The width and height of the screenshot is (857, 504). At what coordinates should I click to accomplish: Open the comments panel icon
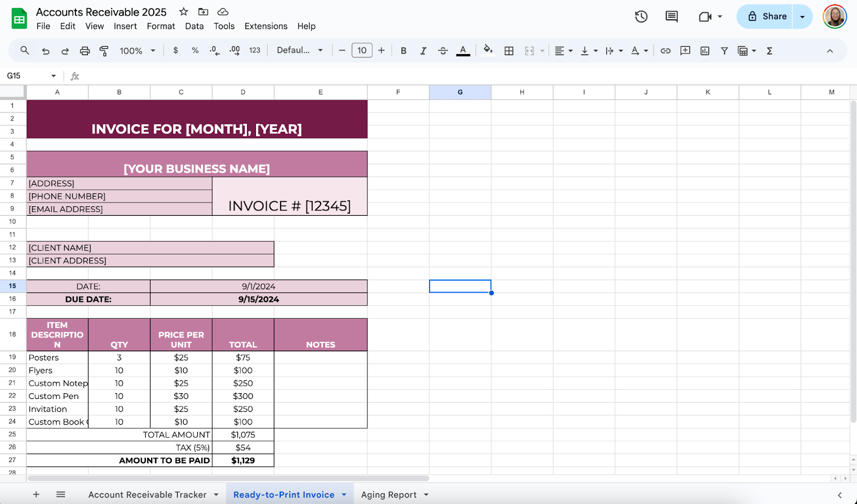point(671,17)
